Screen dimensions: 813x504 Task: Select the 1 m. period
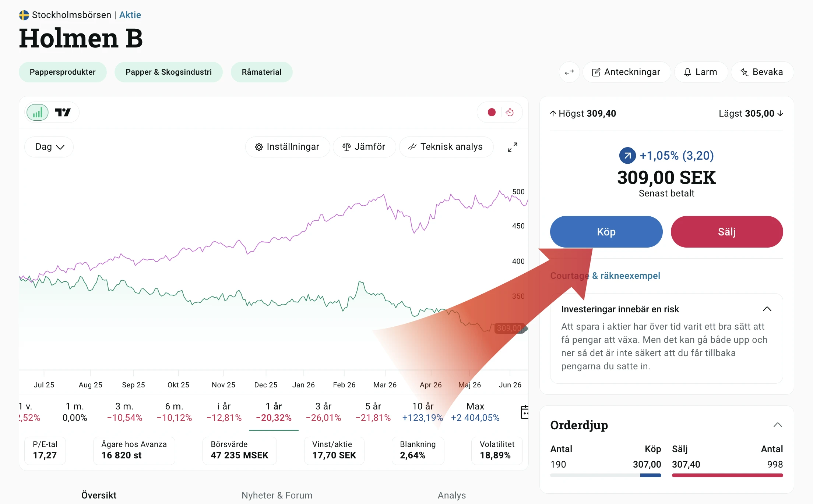click(x=75, y=412)
